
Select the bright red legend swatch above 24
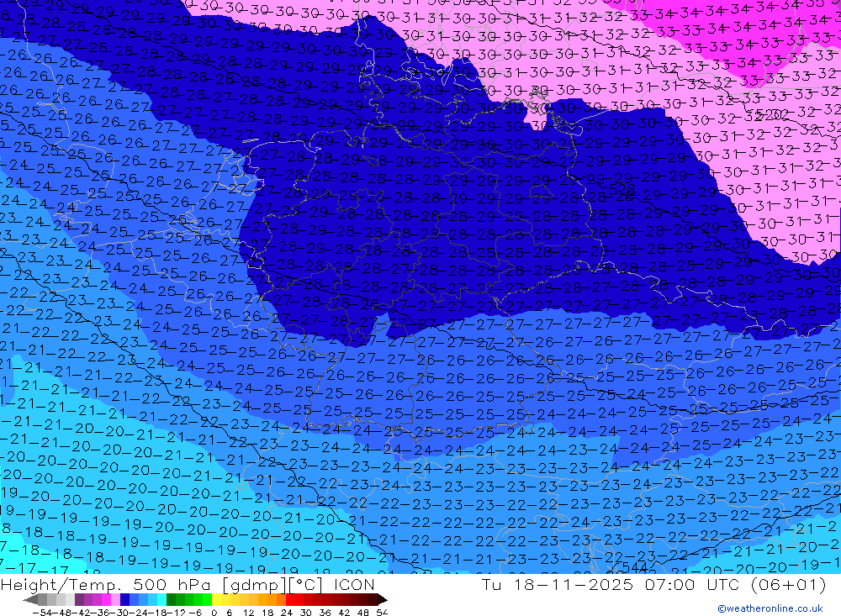[290, 600]
